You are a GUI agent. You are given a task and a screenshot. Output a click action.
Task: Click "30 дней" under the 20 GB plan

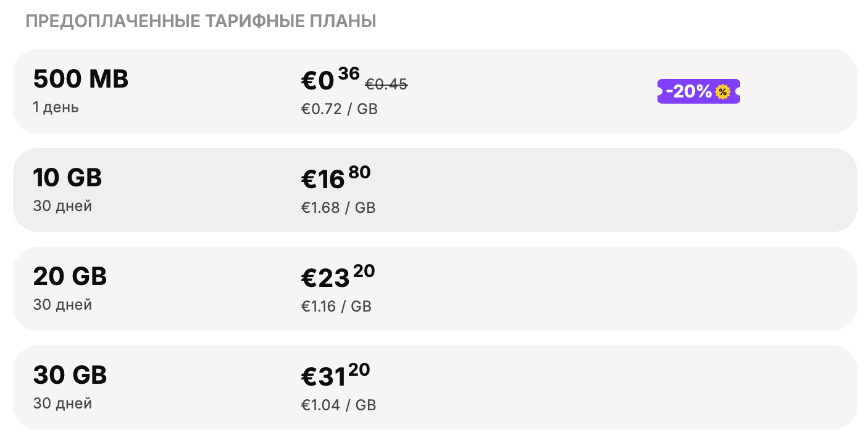62,305
